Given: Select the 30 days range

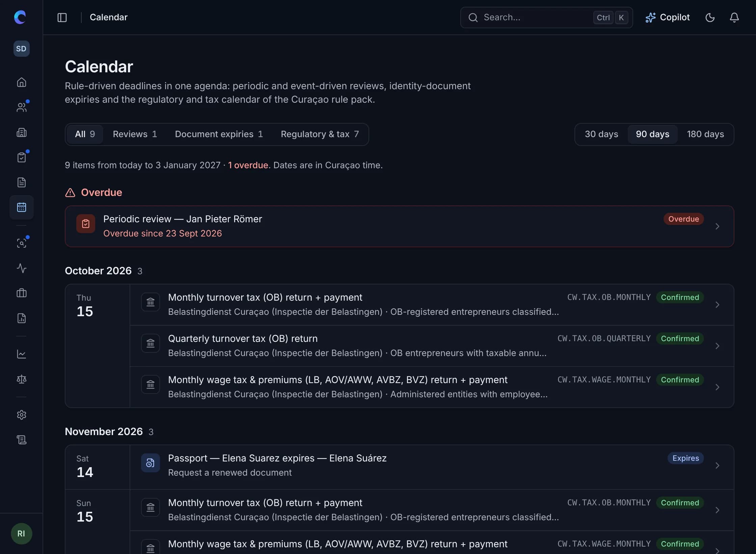Looking at the screenshot, I should pos(601,134).
